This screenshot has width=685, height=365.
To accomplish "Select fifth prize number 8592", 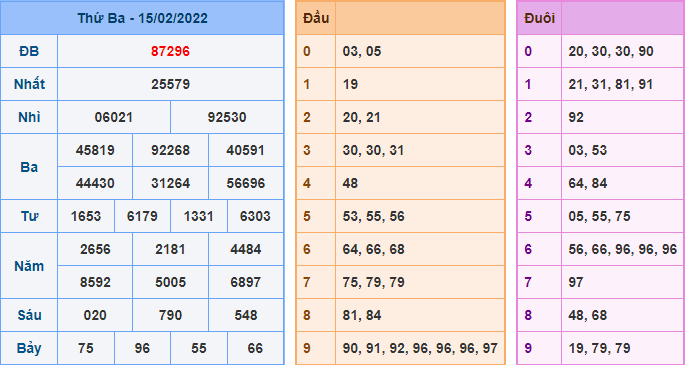I will [x=95, y=282].
